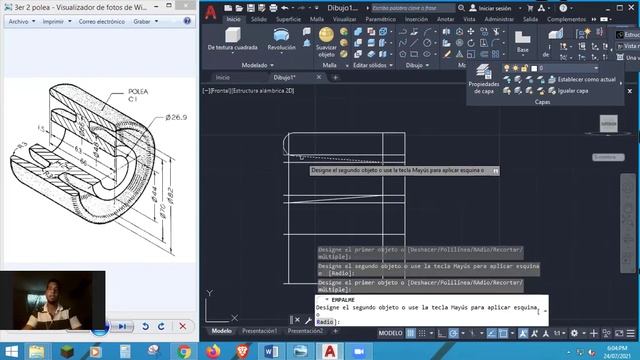
Task: Open the Visualizar ribbon tab
Action: [x=344, y=19]
